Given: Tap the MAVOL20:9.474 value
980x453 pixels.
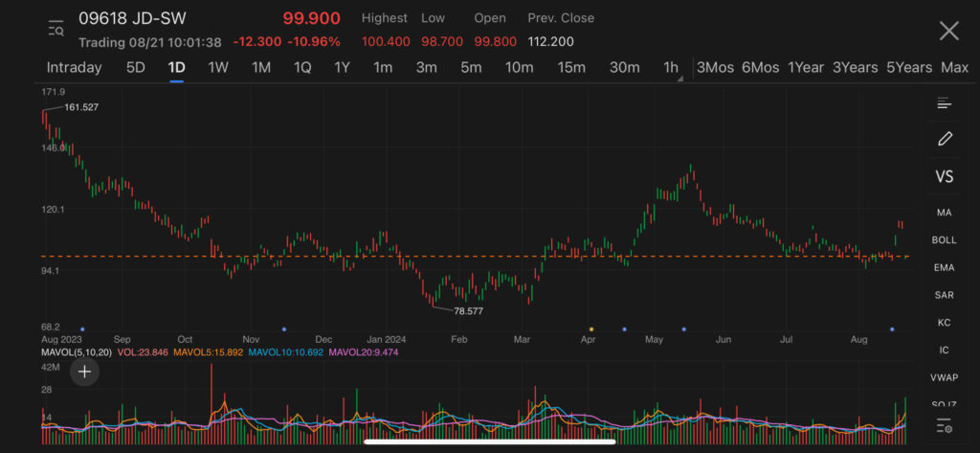Looking at the screenshot, I should coord(364,352).
